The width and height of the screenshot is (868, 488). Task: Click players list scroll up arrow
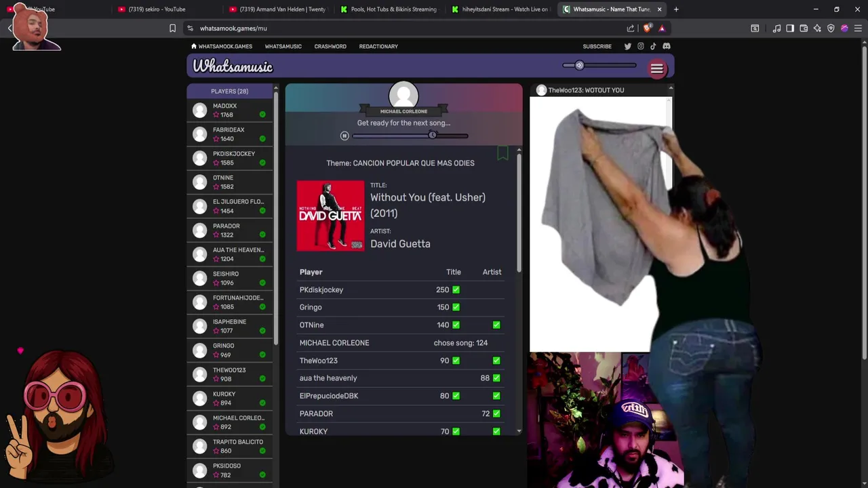tap(275, 88)
